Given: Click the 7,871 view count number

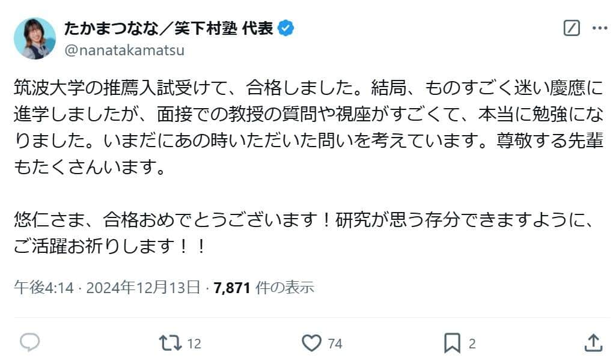Looking at the screenshot, I should (231, 288).
